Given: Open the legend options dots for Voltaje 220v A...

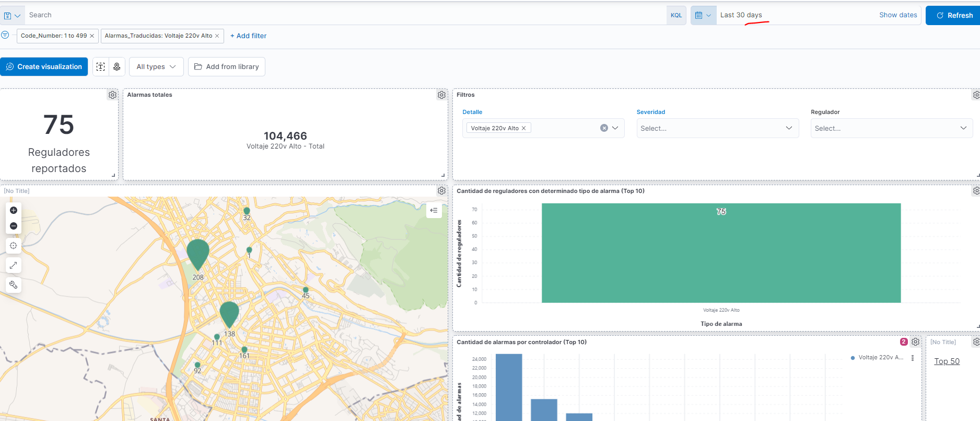Looking at the screenshot, I should tap(913, 358).
